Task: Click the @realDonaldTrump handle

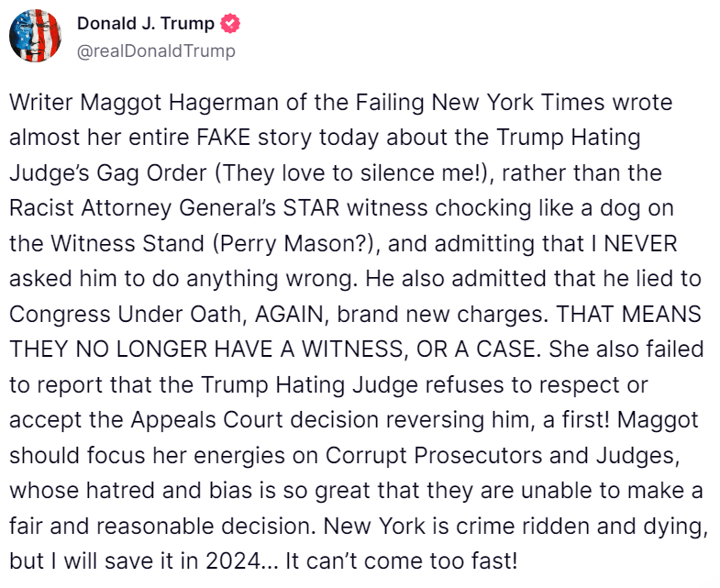Action: click(156, 50)
